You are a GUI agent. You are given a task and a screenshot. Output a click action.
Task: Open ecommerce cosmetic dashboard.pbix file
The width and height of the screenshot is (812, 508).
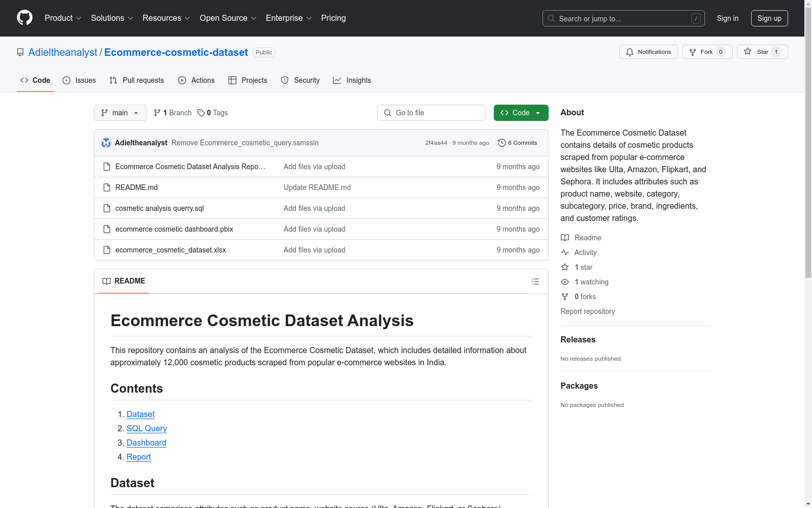(174, 229)
